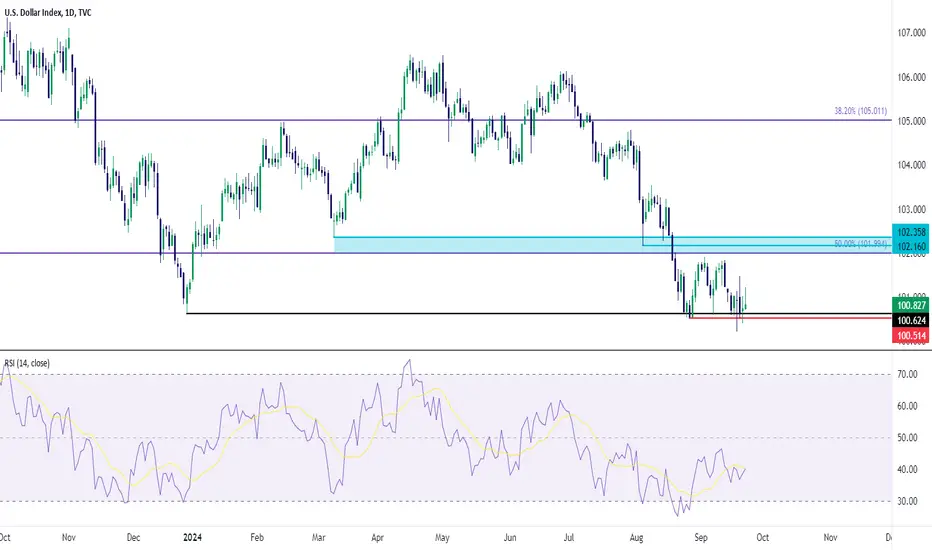Click the Sep label on the time axis
Screen dimensions: 932x550
tap(701, 538)
